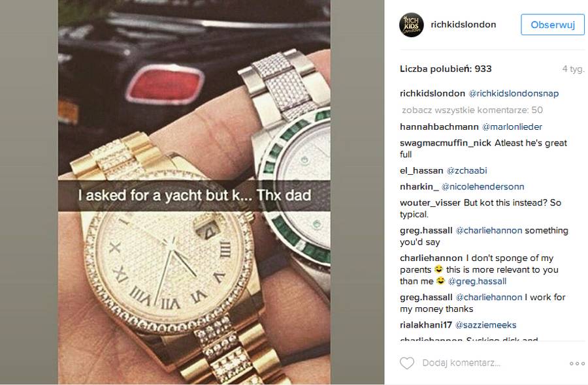588x385 pixels.
Task: Open the three-dots more options menu
Action: pos(577,363)
